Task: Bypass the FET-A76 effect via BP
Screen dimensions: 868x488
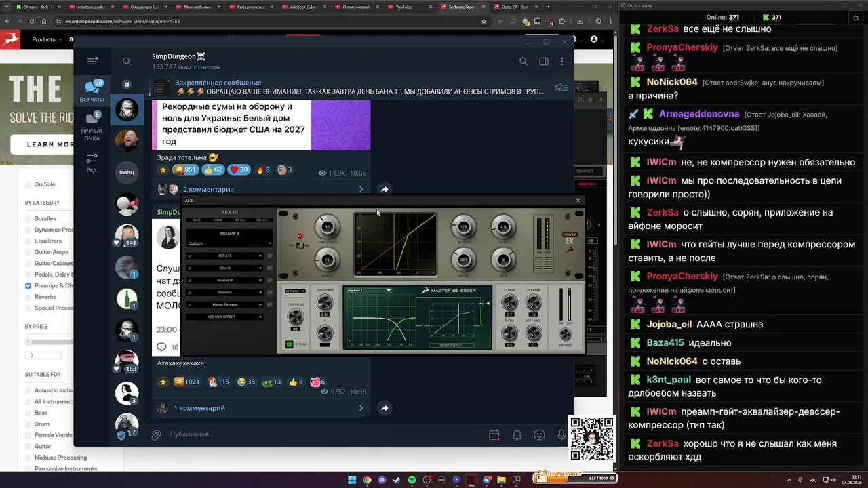Action: [270, 256]
